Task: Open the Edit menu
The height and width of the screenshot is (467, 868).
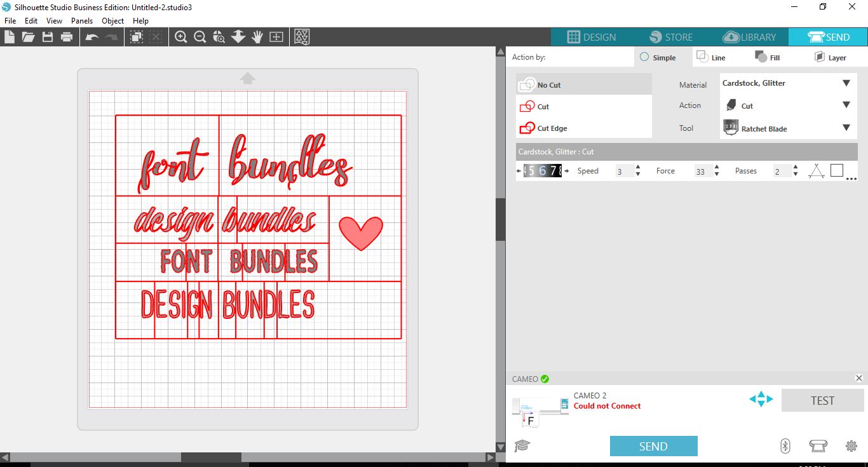Action: 31,20
